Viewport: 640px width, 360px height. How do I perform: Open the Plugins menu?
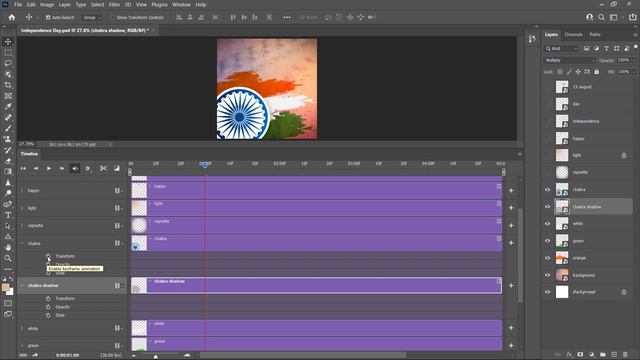[x=159, y=4]
